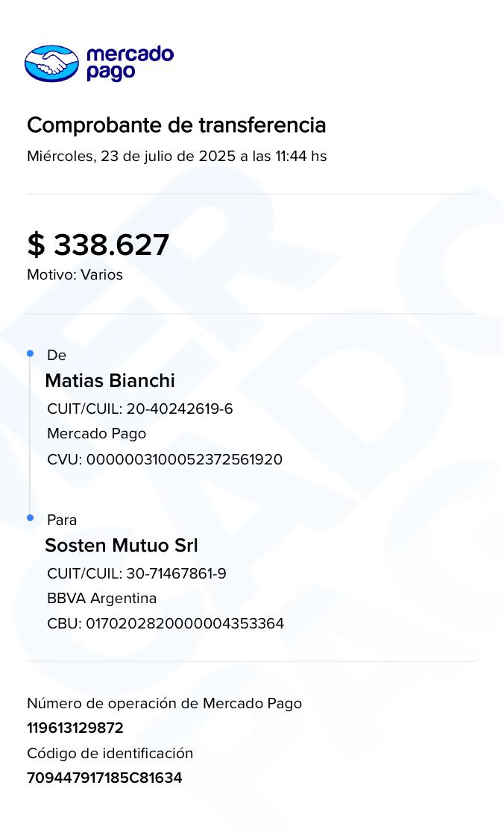This screenshot has width=504, height=835.
Task: Click the blue dot beside De
Action: (x=31, y=353)
